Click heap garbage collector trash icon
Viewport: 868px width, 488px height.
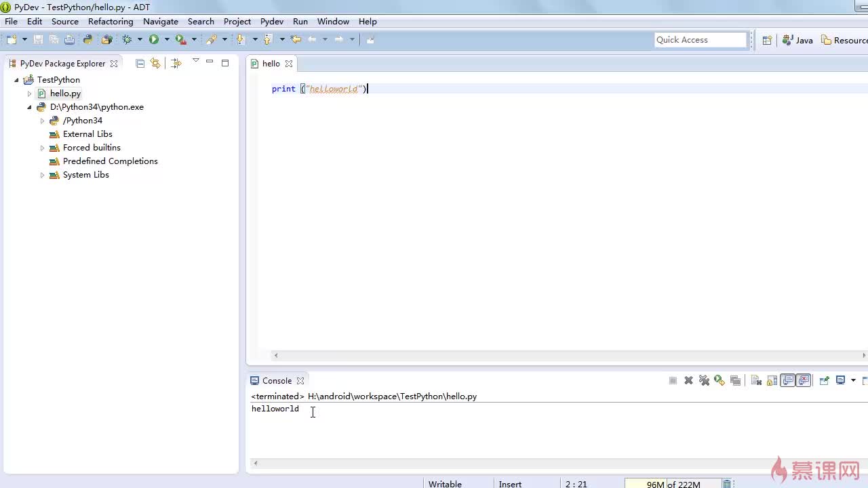tap(726, 484)
